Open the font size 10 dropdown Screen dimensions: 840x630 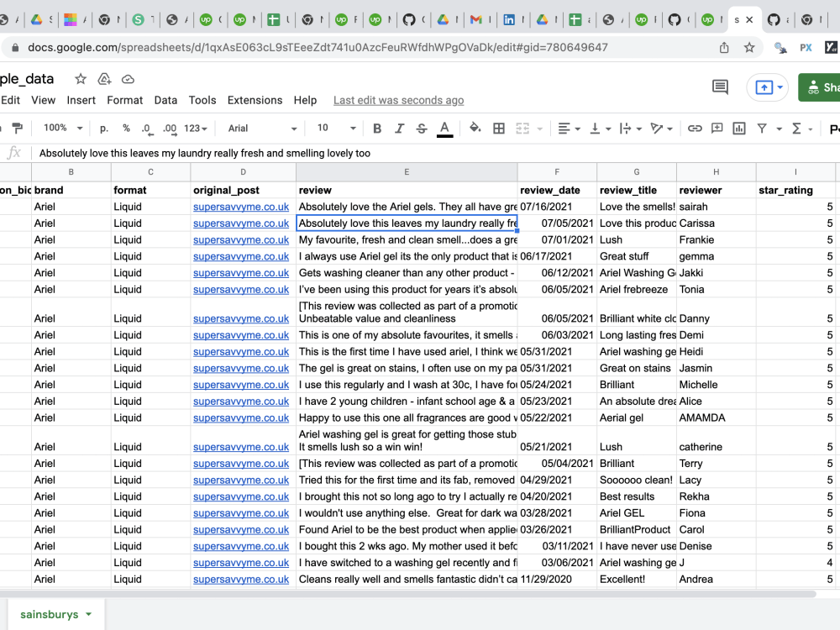click(337, 128)
